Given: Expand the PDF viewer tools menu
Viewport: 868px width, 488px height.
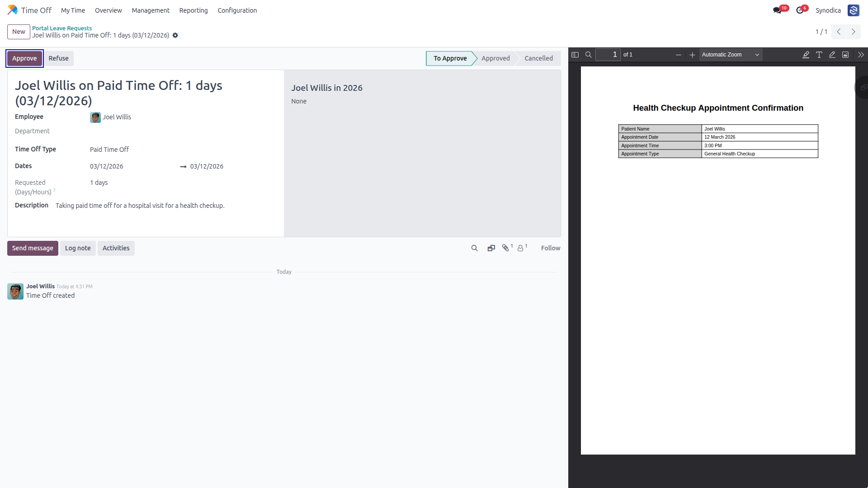Looking at the screenshot, I should pyautogui.click(x=861, y=55).
